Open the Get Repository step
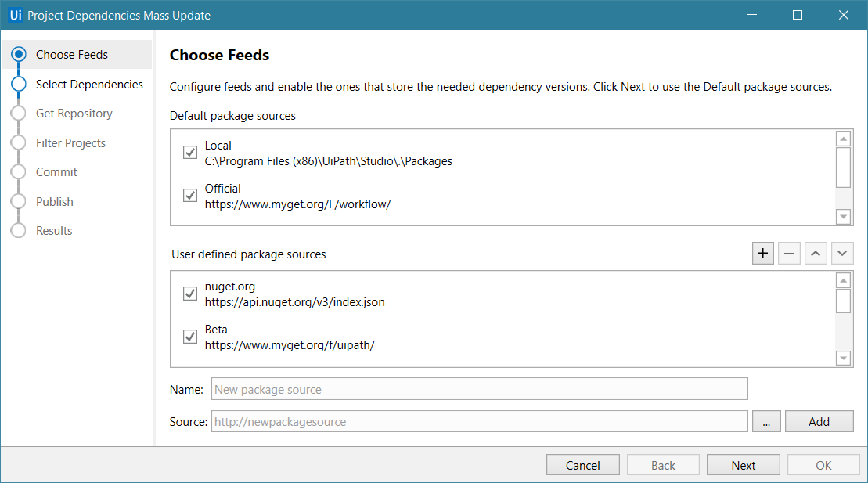868x483 pixels. click(x=74, y=113)
